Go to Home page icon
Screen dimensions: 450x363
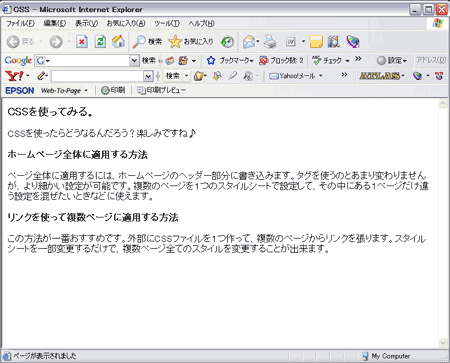118,42
